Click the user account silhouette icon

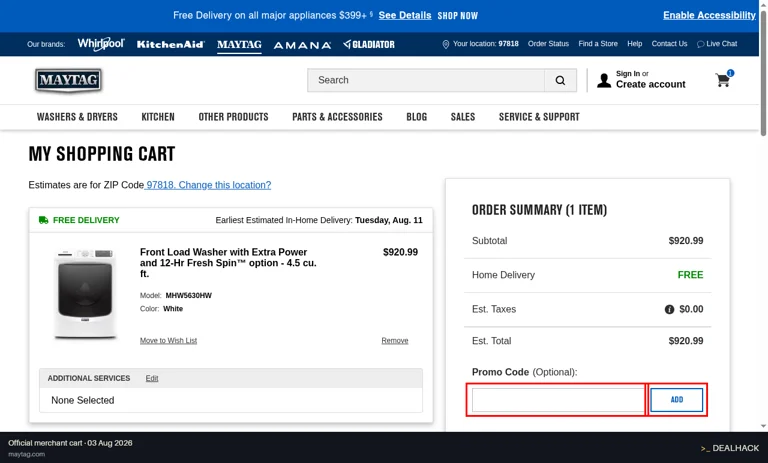tap(604, 80)
